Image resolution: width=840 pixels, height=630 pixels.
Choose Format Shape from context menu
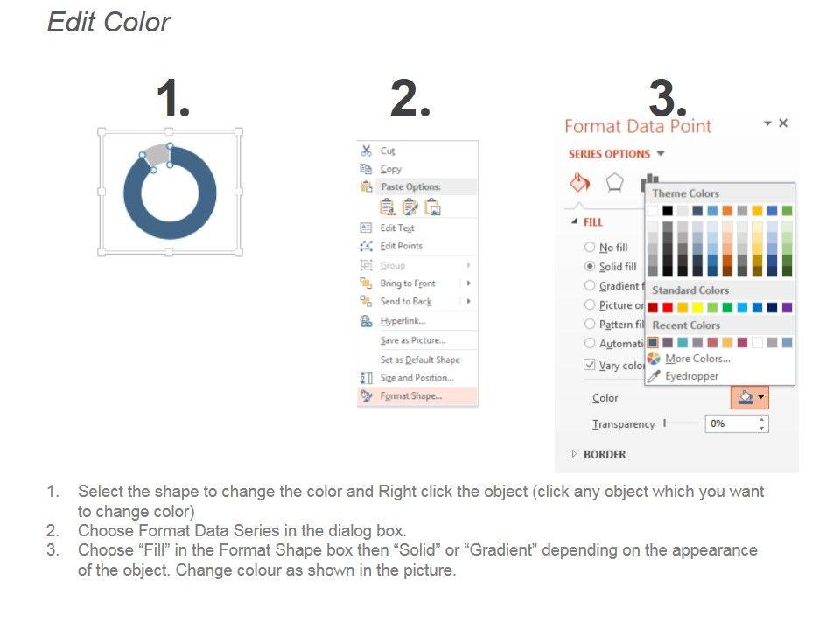coord(410,396)
